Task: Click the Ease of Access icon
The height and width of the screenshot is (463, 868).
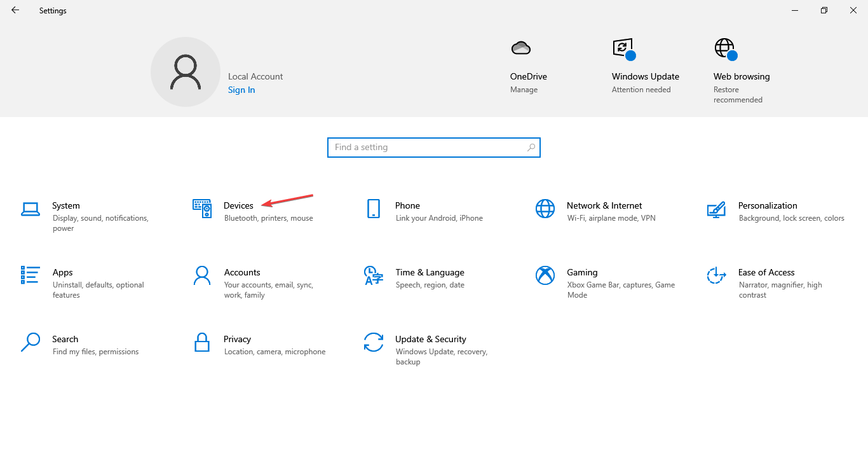Action: point(716,275)
